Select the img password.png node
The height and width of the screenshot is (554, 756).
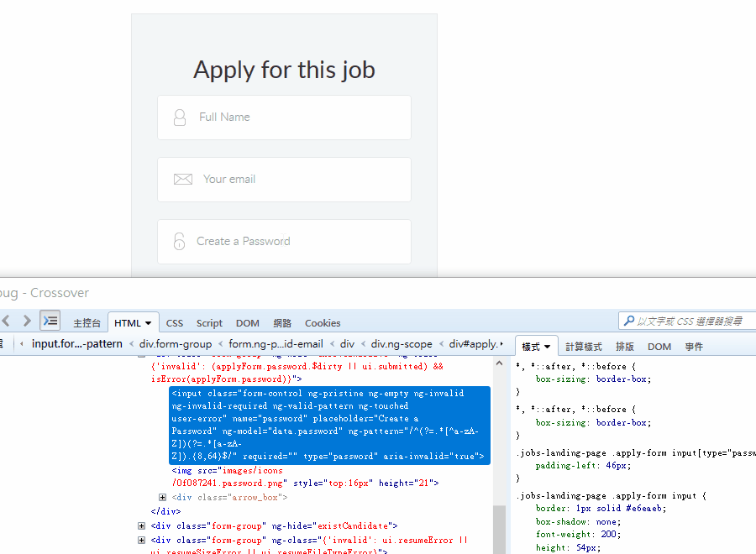305,477
